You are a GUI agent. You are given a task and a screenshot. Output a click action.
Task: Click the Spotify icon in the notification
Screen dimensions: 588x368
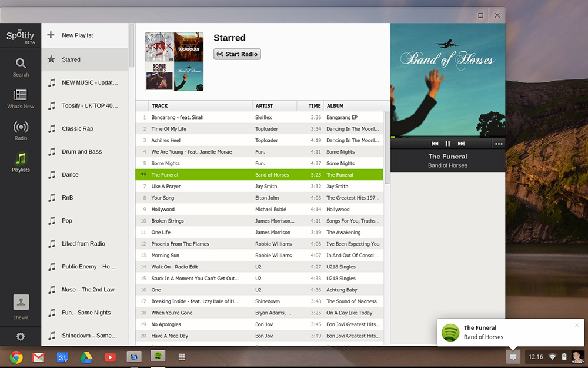pyautogui.click(x=451, y=332)
